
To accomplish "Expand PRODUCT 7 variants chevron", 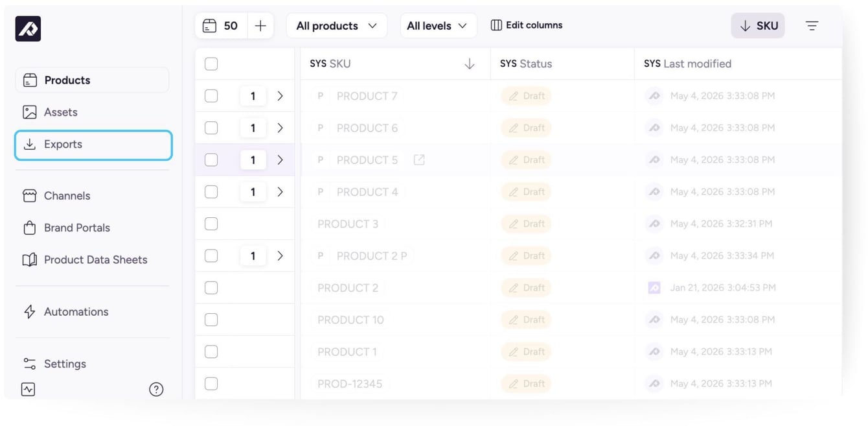I will tap(280, 96).
